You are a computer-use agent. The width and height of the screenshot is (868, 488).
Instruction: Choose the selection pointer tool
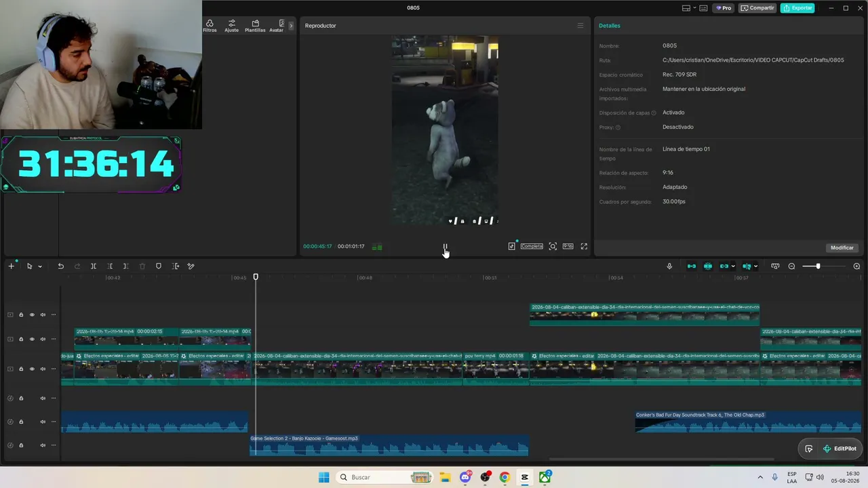point(29,266)
